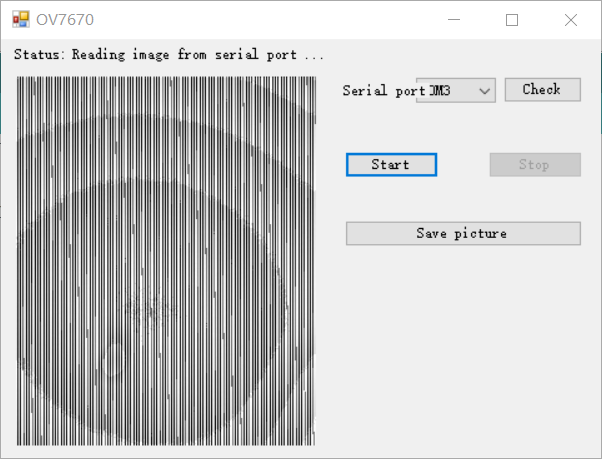Click the OV7670 title text
Viewport: 602px width, 459px height.
pyautogui.click(x=66, y=20)
